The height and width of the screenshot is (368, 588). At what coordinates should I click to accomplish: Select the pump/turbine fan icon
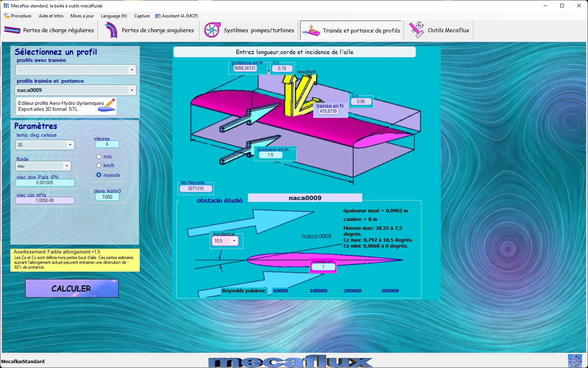pyautogui.click(x=212, y=30)
